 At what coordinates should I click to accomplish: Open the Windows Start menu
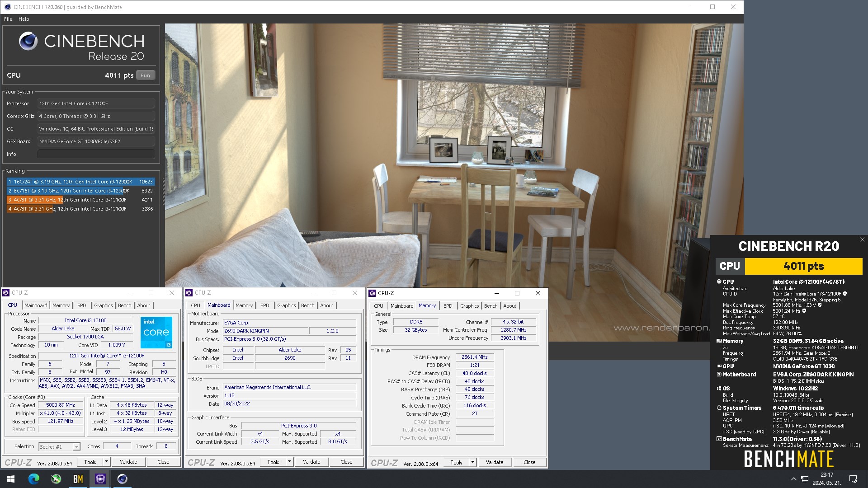click(11, 479)
